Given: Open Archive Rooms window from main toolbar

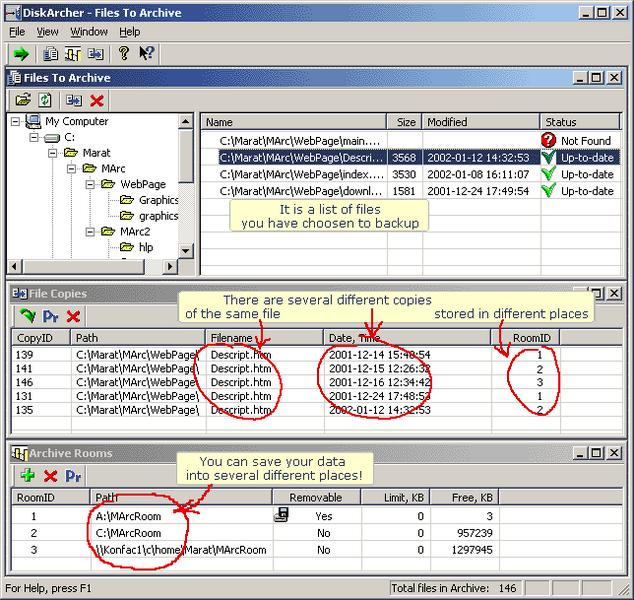Looking at the screenshot, I should coord(73,54).
